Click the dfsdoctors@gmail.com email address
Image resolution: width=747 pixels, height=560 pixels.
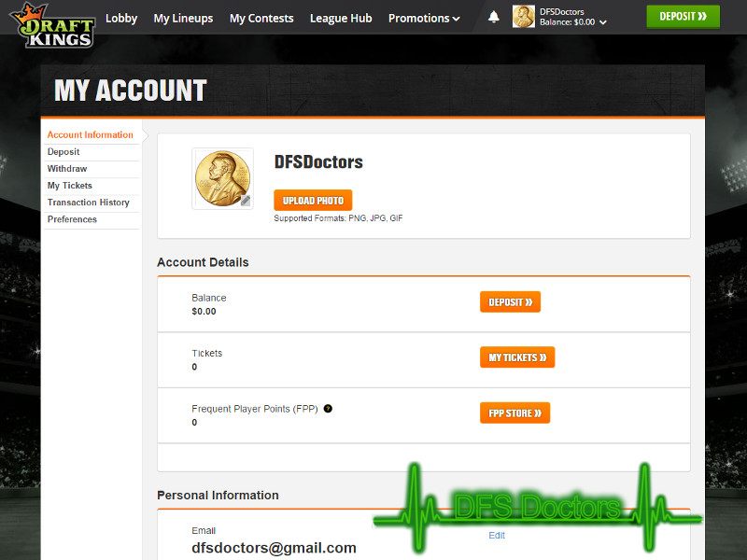tap(274, 548)
